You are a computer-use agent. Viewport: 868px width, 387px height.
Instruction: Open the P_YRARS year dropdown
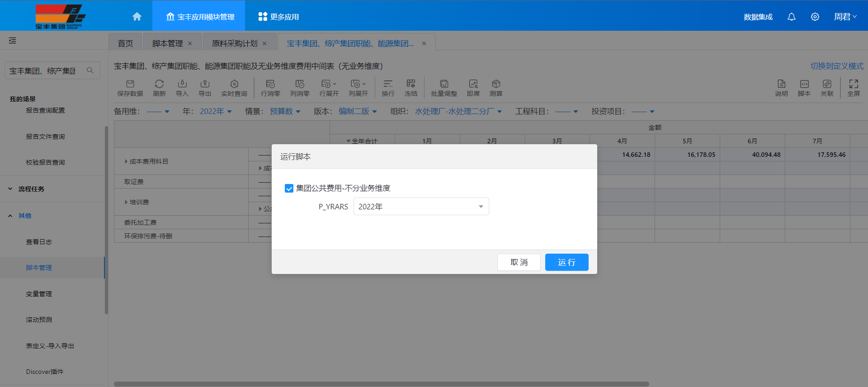pos(421,207)
